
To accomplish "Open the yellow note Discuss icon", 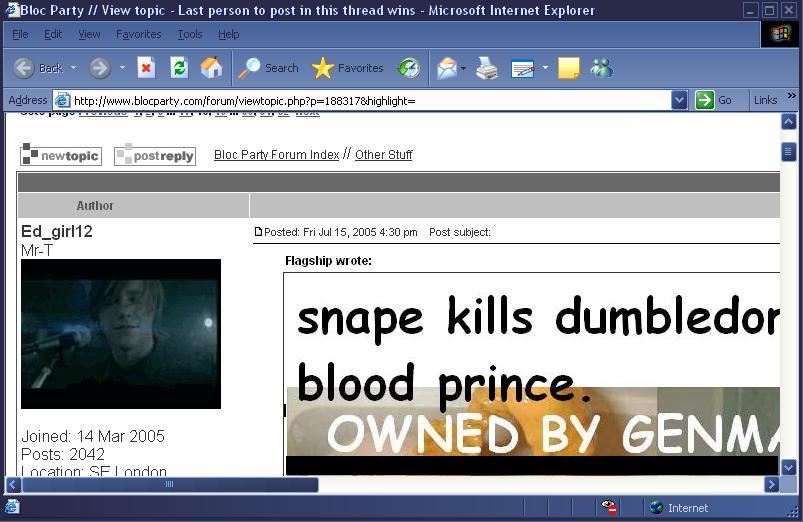I will (x=568, y=68).
